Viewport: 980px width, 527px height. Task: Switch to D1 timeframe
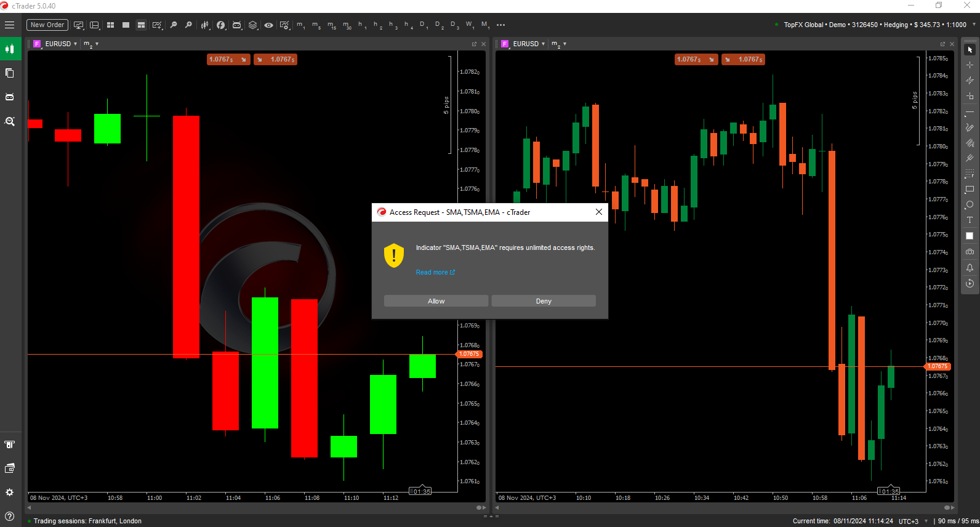424,25
